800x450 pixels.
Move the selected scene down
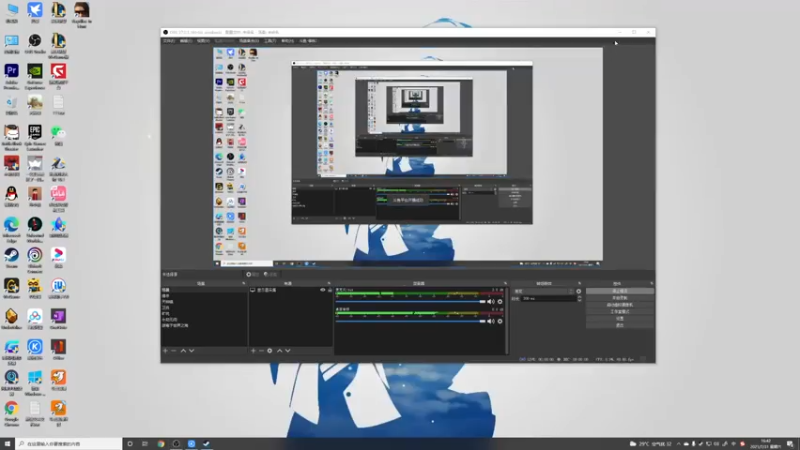pyautogui.click(x=192, y=351)
